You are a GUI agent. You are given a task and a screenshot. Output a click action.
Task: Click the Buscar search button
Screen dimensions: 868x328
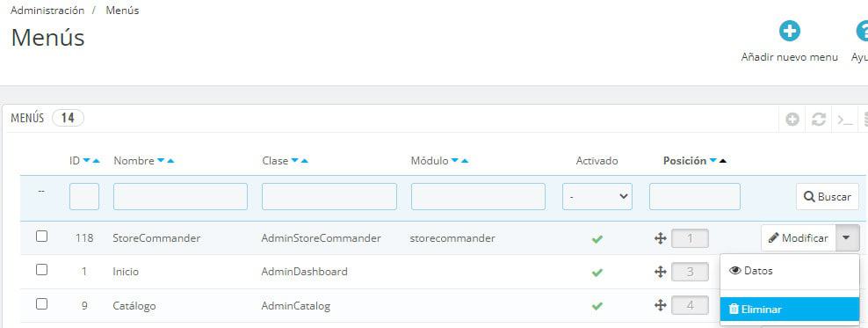click(x=828, y=197)
